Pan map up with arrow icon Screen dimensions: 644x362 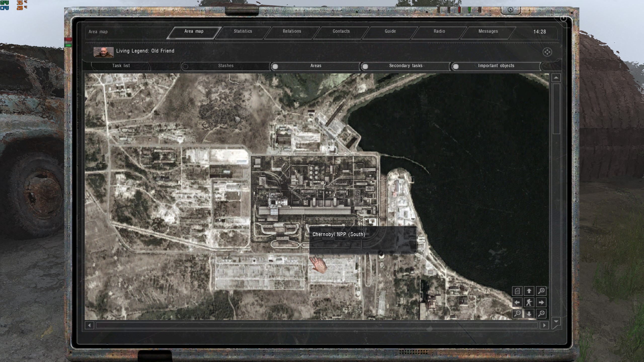529,291
